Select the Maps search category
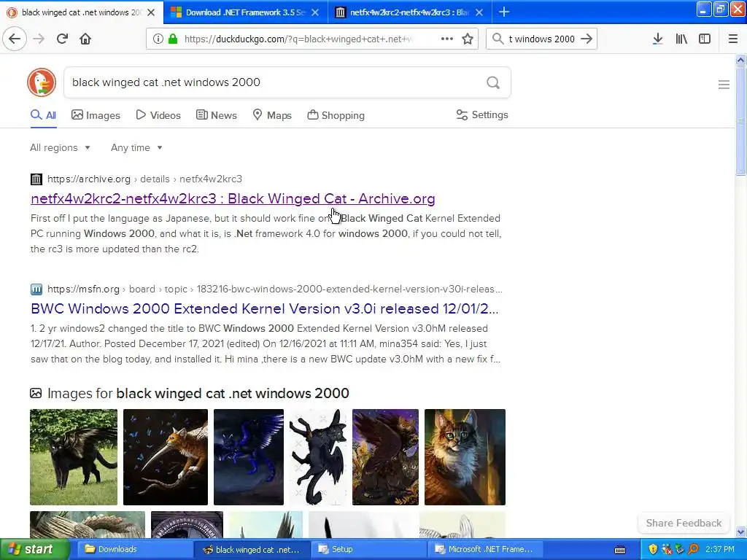 [272, 115]
